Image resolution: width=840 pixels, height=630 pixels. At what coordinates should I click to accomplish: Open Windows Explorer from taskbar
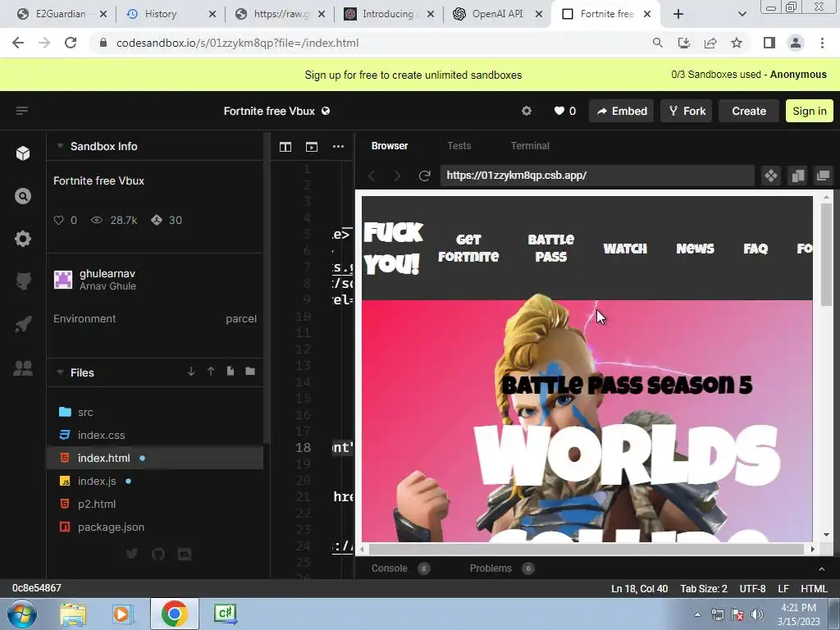tap(73, 614)
